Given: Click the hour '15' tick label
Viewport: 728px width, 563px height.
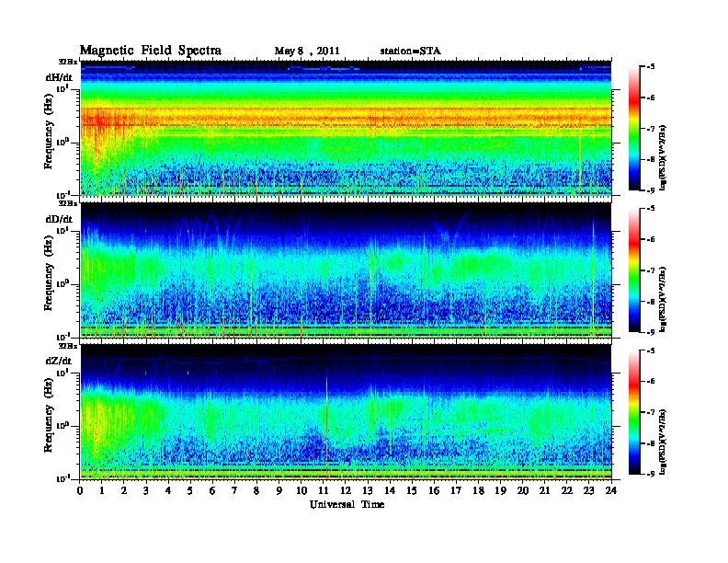Looking at the screenshot, I should (412, 491).
